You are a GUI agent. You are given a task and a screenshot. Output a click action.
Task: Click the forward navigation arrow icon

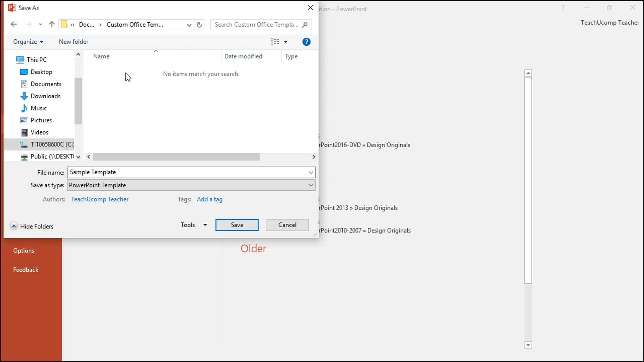pyautogui.click(x=28, y=24)
